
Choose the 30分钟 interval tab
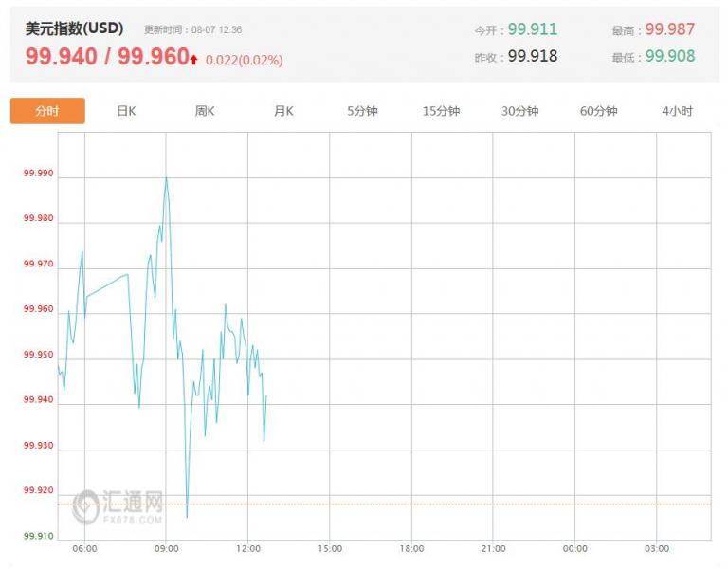(x=519, y=111)
